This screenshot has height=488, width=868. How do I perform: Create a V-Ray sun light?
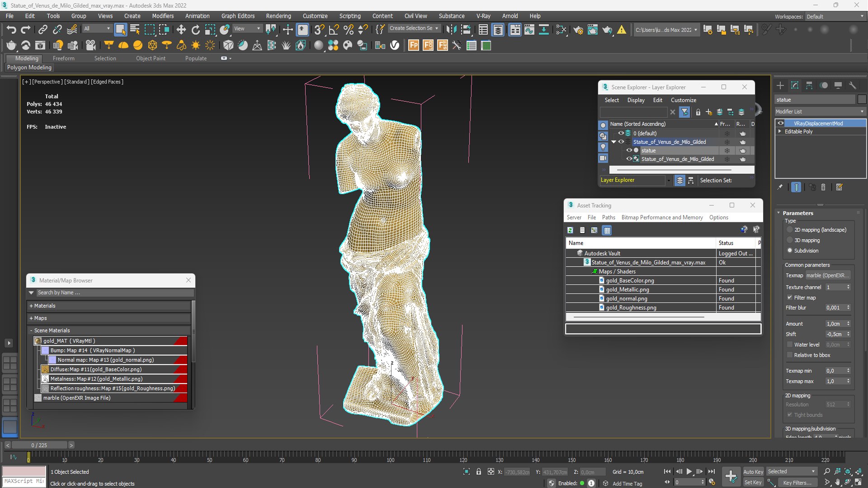coord(196,45)
